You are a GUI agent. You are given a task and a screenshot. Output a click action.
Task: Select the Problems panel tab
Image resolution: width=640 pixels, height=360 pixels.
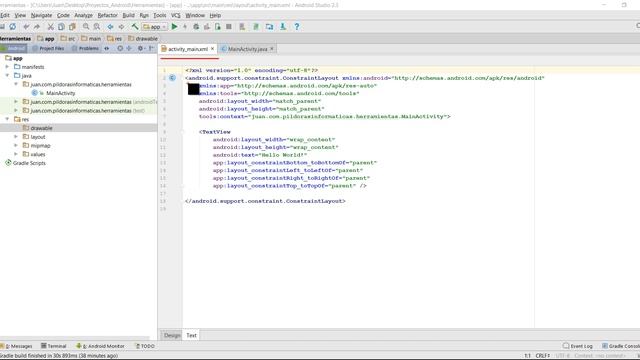85,48
